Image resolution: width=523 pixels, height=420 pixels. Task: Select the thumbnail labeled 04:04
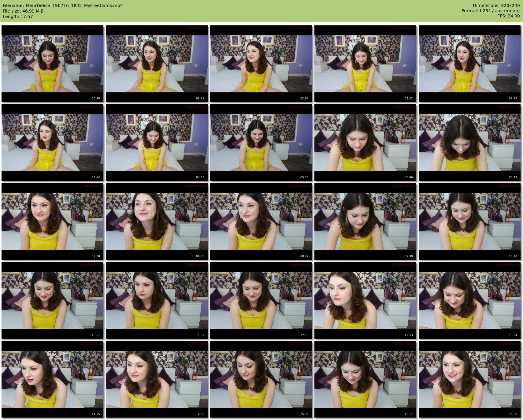click(x=52, y=143)
